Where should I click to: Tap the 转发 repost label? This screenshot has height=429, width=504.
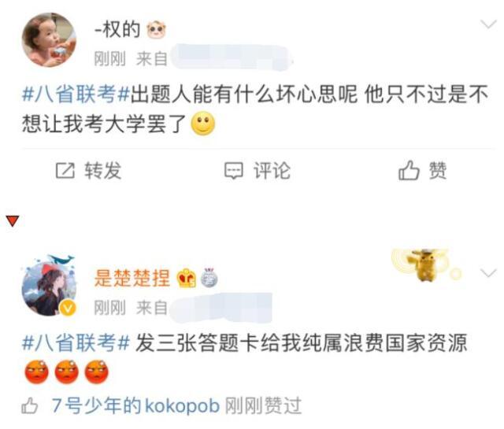coord(103,170)
